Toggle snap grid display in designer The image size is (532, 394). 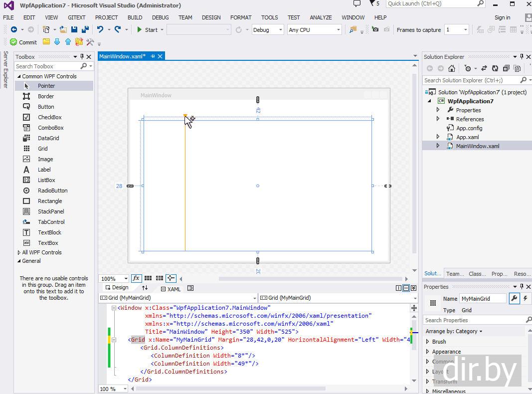(x=148, y=278)
